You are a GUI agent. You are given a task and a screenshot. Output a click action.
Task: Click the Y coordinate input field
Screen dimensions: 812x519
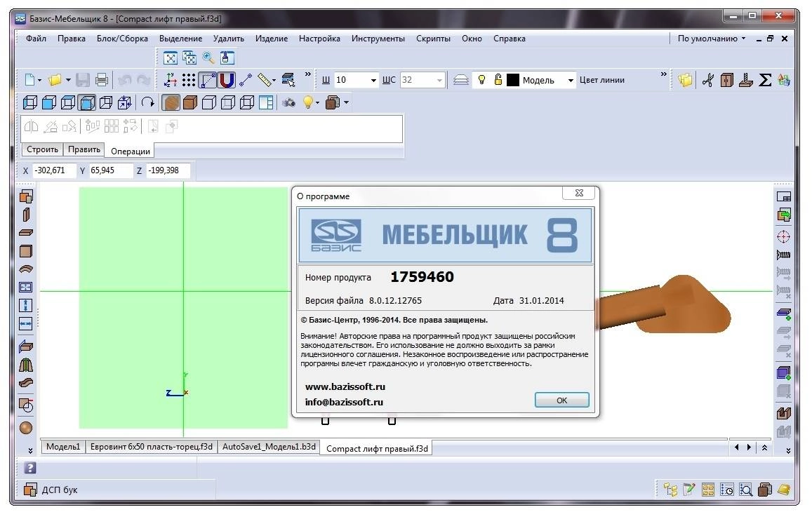111,170
